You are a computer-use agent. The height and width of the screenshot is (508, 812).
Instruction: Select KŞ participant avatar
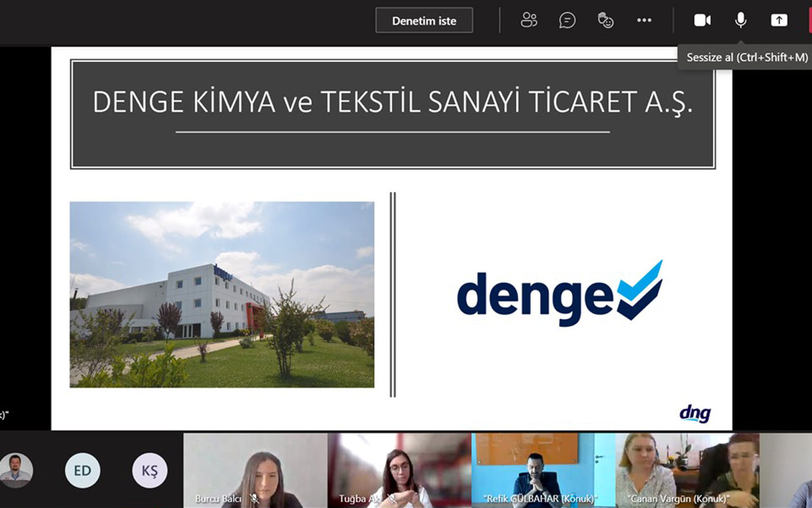(x=150, y=471)
